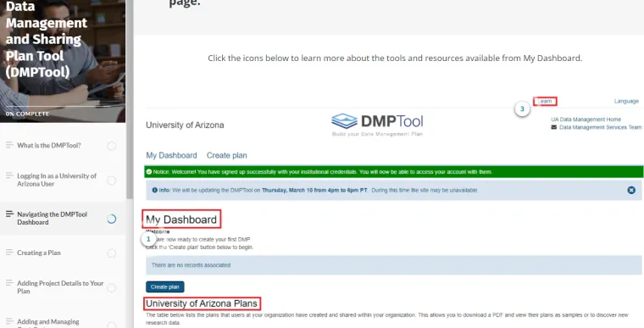
Task: Click the blue Create plan button
Action: pyautogui.click(x=164, y=287)
